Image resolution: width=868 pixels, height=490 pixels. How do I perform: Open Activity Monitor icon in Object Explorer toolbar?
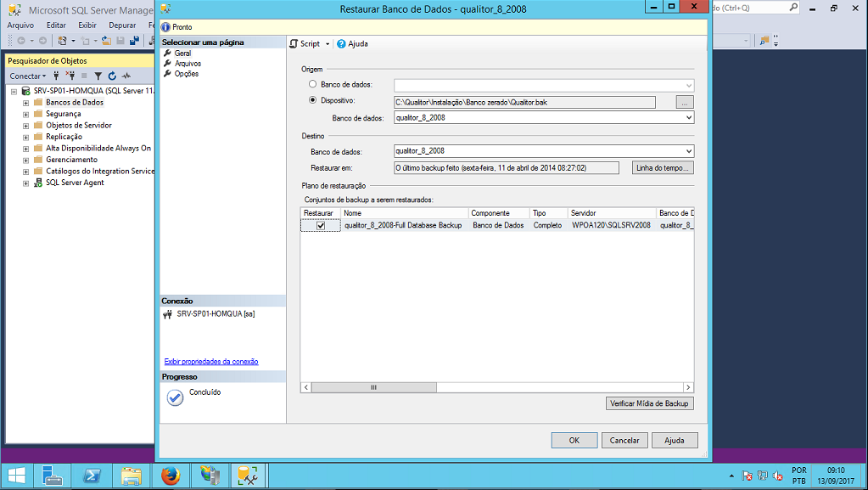[126, 76]
